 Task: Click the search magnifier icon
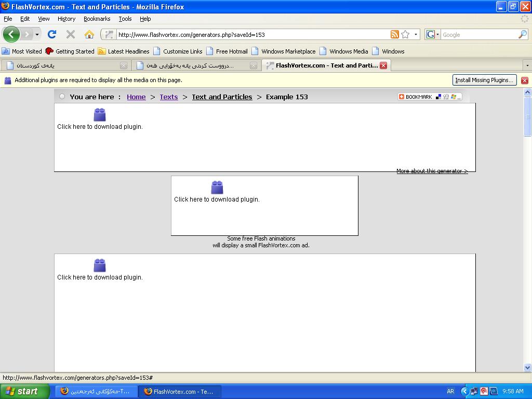[x=523, y=34]
